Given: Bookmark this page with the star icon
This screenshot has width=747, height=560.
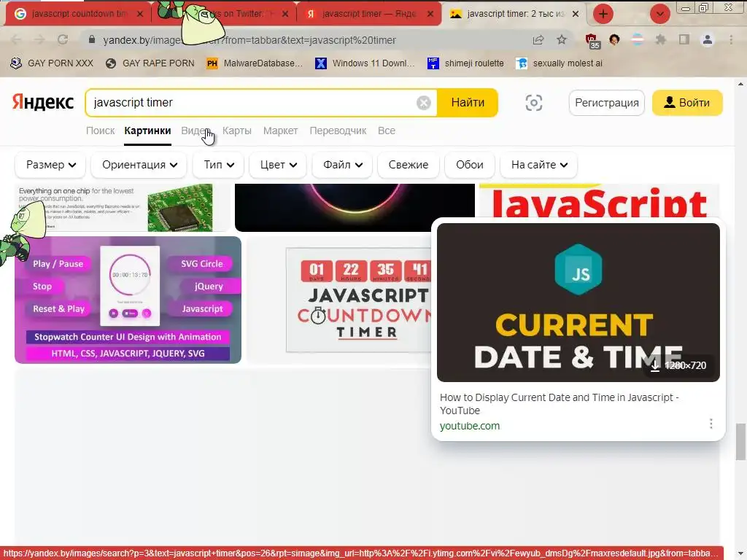Looking at the screenshot, I should tap(562, 40).
